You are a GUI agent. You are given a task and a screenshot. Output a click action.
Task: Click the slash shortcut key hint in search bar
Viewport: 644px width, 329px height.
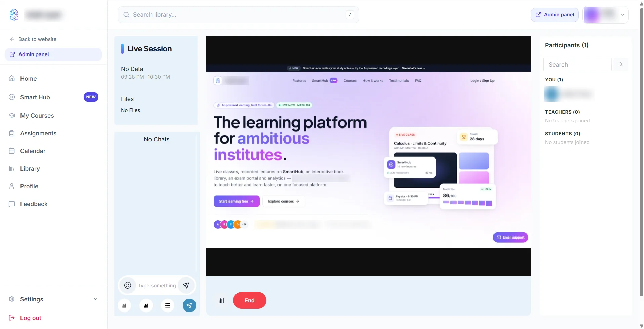tap(350, 15)
